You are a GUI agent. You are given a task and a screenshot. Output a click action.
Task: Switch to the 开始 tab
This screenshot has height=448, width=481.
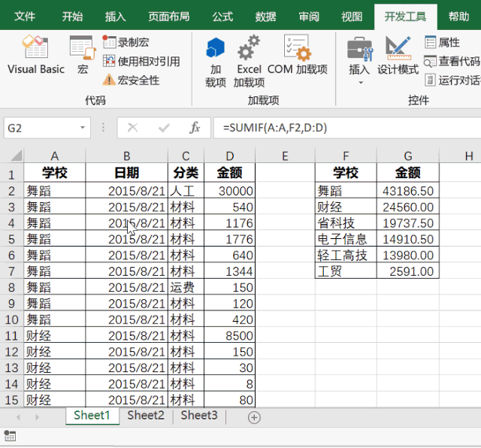[72, 17]
